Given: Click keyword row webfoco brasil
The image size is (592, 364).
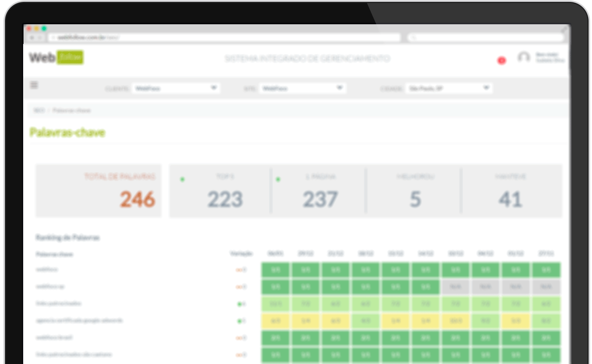Looking at the screenshot, I should 54,337.
